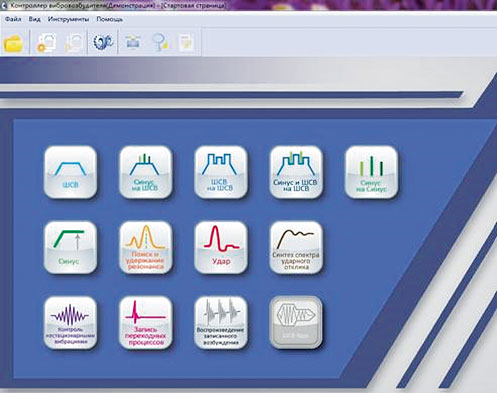Open Синтез спектра ударного отклика tile

[x=296, y=247]
